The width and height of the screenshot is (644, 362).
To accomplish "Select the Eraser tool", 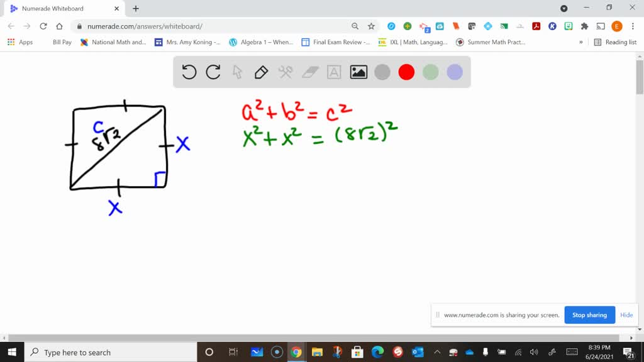I will (309, 72).
